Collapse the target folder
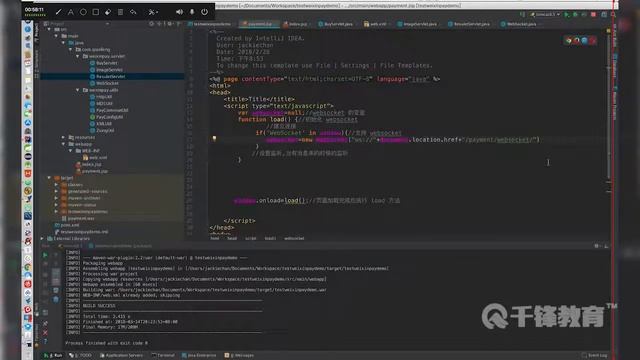640x360 pixels. click(x=49, y=178)
